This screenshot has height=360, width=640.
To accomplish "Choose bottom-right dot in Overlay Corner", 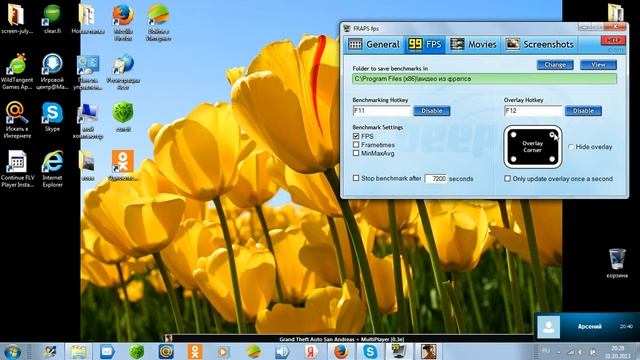I will pyautogui.click(x=552, y=159).
